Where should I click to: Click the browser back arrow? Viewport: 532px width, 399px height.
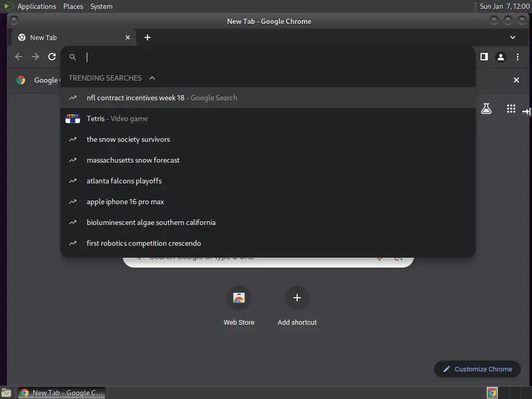19,57
